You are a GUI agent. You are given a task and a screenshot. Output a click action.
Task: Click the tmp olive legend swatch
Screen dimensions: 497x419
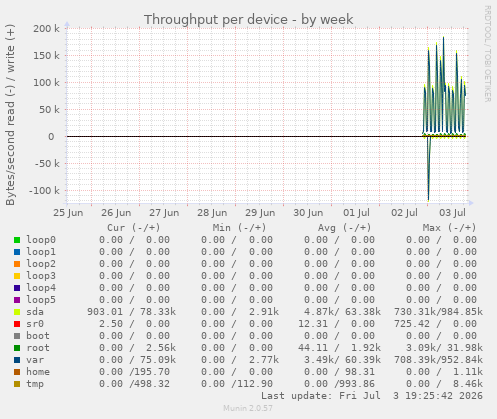point(17,384)
